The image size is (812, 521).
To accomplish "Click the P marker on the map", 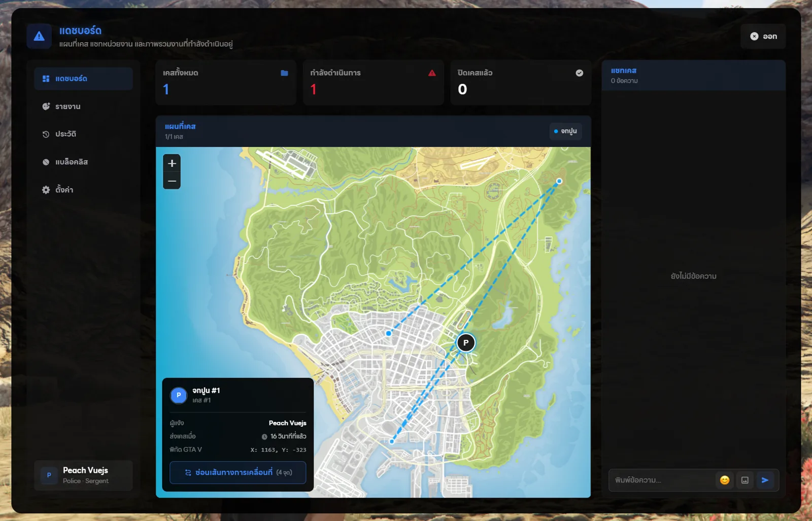I will tap(466, 342).
